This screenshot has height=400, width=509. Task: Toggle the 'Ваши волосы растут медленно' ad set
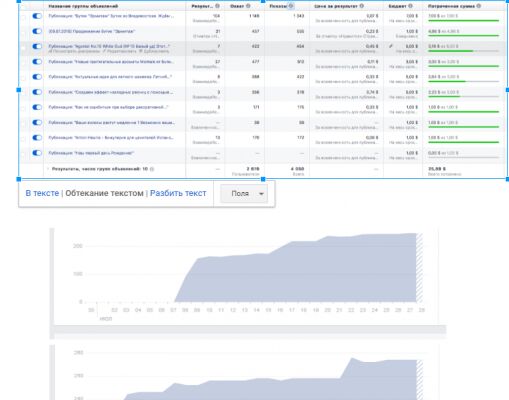(x=37, y=123)
